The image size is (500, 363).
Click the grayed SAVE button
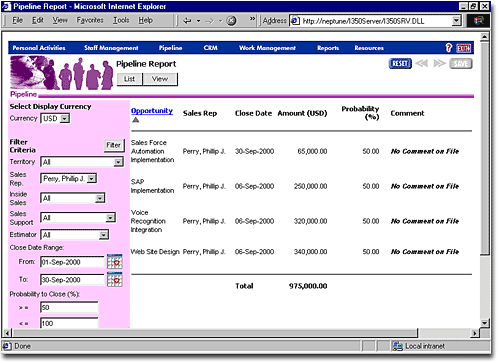click(461, 63)
